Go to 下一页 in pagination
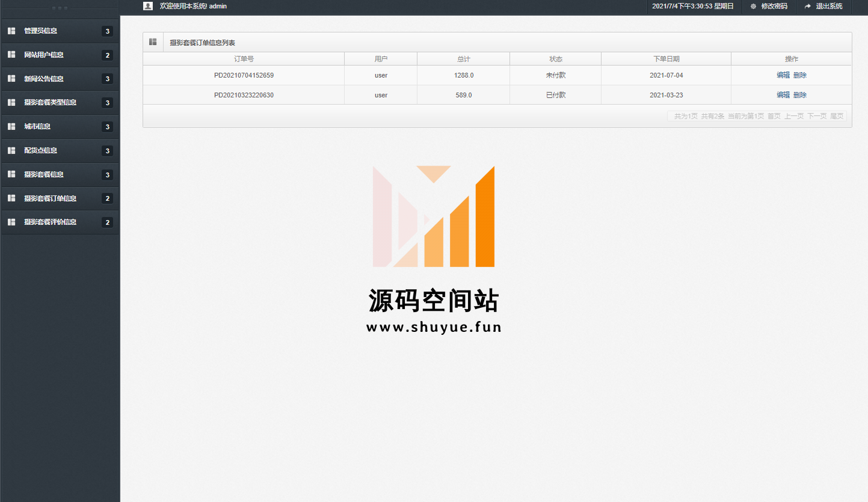Image resolution: width=868 pixels, height=502 pixels. (817, 116)
